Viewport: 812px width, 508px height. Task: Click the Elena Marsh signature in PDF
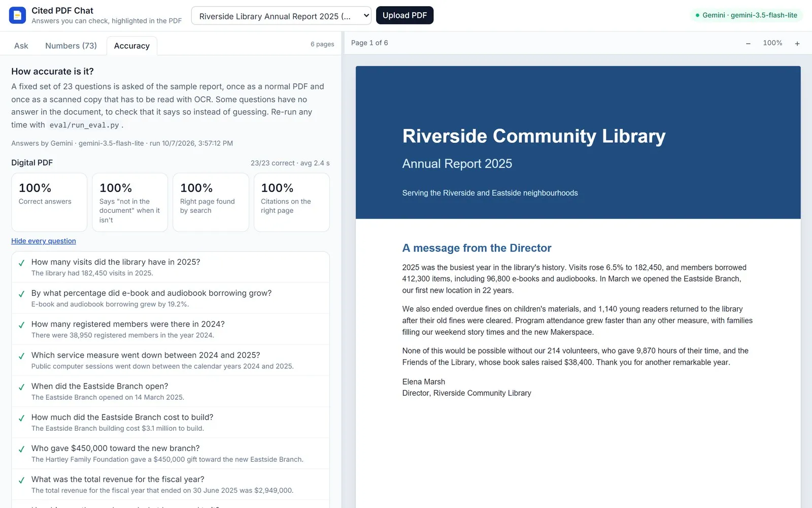(x=424, y=382)
